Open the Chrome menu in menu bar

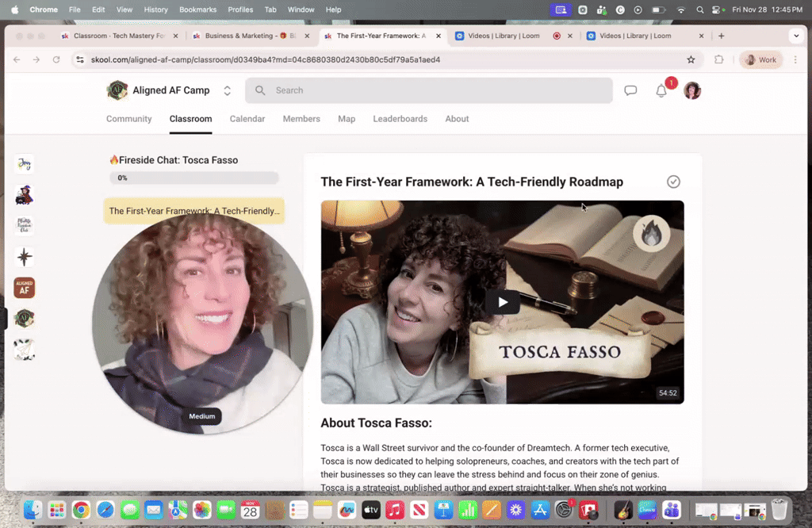point(44,10)
